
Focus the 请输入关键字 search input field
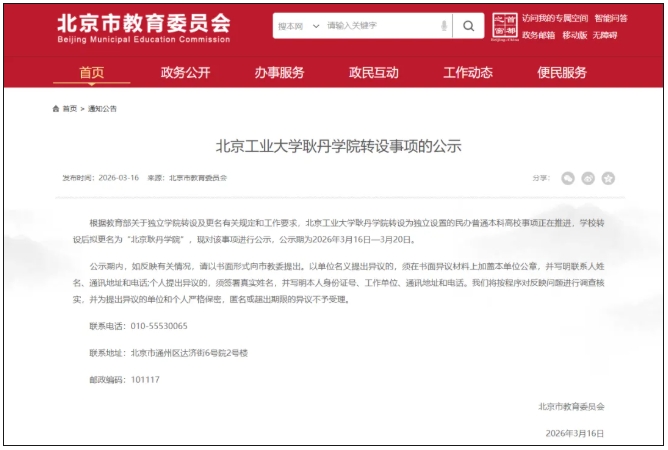pyautogui.click(x=381, y=26)
